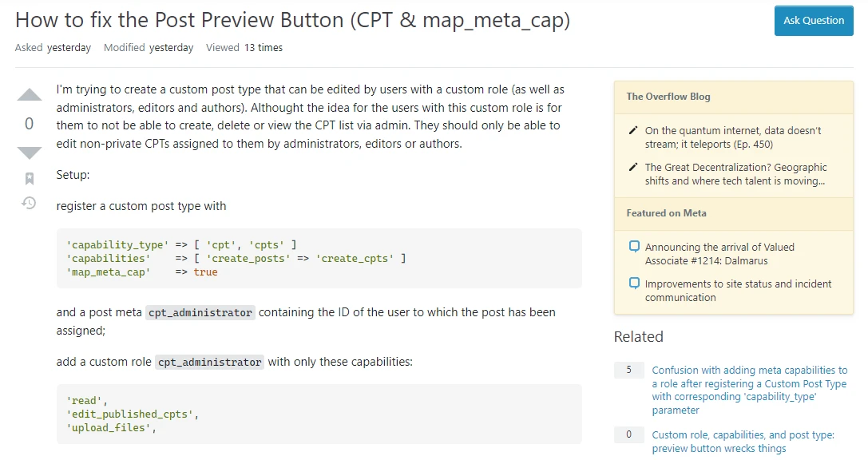
Task: Click chat bubble icon beside Valued Associate announcement
Action: [x=634, y=247]
